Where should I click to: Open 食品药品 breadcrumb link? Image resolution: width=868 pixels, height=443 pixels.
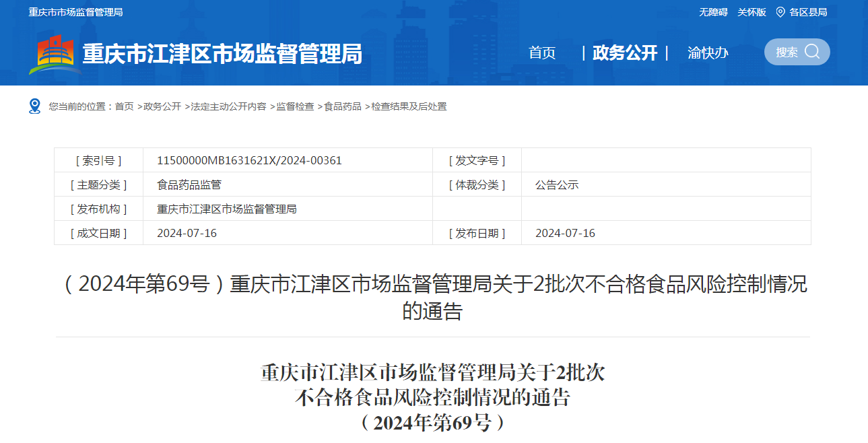tap(343, 106)
